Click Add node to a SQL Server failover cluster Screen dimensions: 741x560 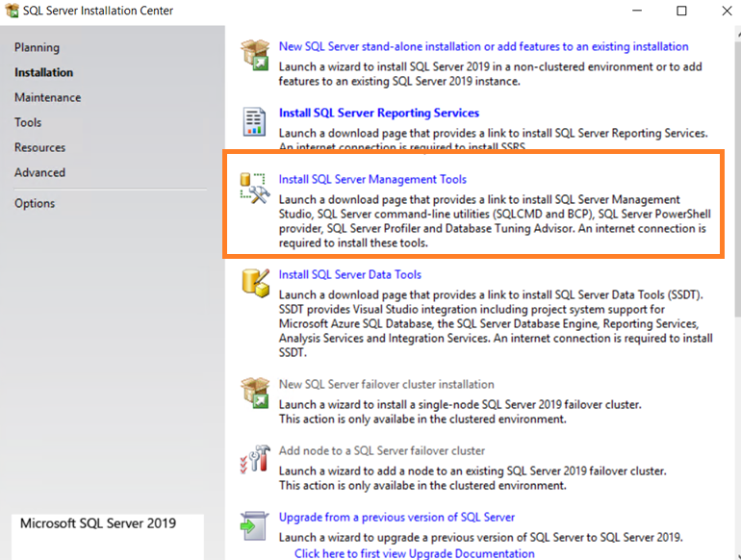pos(382,450)
